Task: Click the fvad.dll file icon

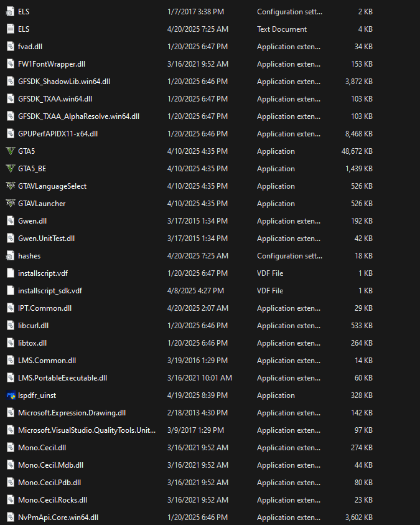Action: [x=11, y=47]
